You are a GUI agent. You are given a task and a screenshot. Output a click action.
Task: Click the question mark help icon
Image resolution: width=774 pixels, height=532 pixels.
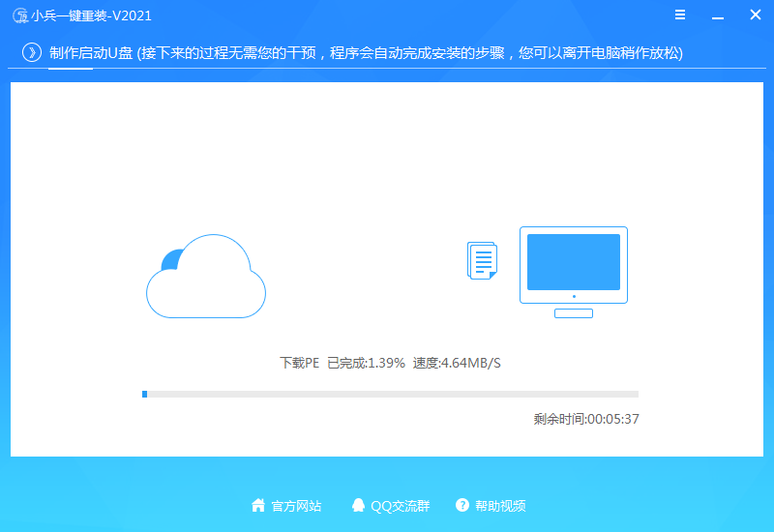click(x=462, y=505)
